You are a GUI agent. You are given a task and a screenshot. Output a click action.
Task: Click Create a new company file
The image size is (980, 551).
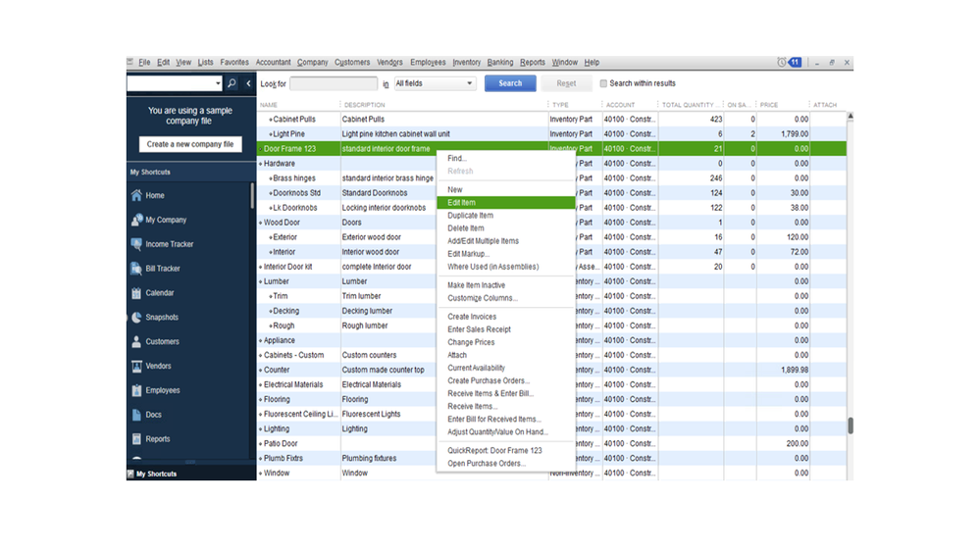[190, 144]
